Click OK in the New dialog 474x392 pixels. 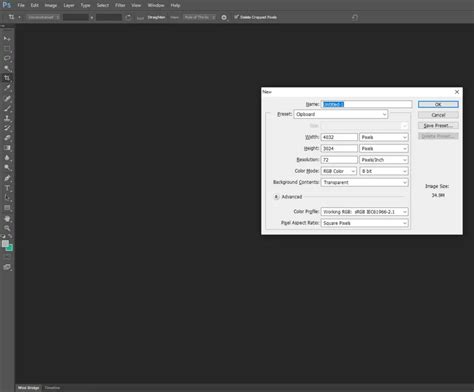(438, 105)
